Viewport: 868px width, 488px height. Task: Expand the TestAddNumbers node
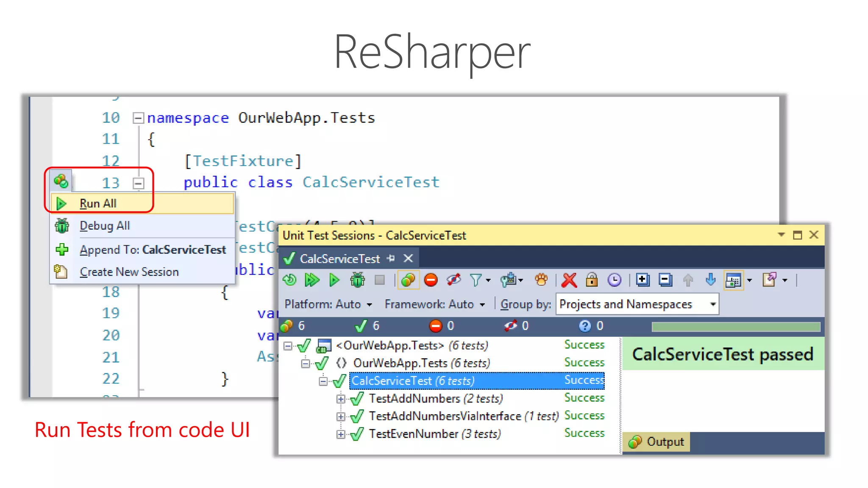pos(341,399)
